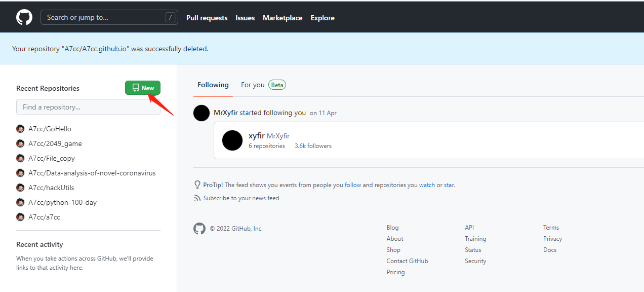644x292 pixels.
Task: Switch to the Following feed tab
Action: (213, 85)
